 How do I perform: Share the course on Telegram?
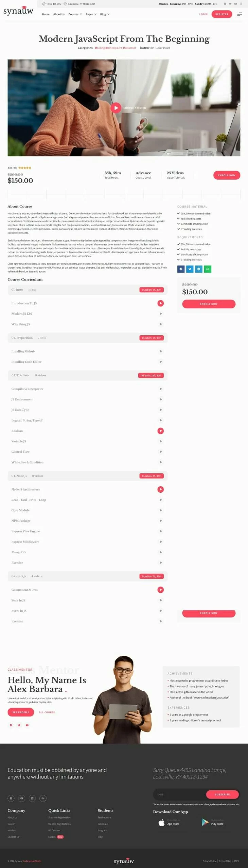pos(199,269)
